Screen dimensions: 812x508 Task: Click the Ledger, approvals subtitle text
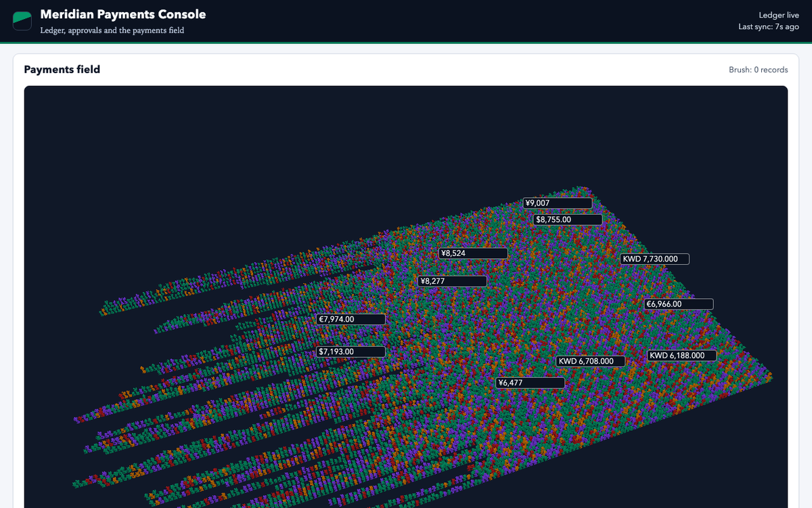tap(112, 30)
